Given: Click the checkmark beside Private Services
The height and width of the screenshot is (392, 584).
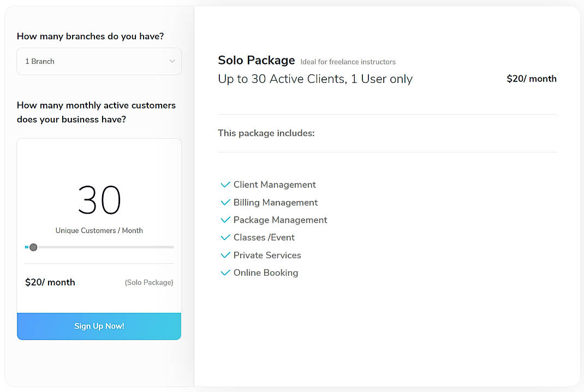Looking at the screenshot, I should click(x=225, y=255).
